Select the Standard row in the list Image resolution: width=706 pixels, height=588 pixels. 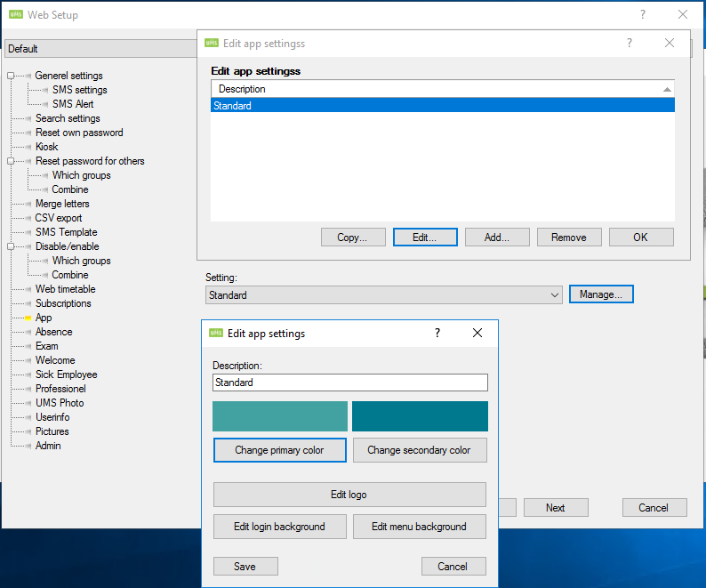click(442, 106)
